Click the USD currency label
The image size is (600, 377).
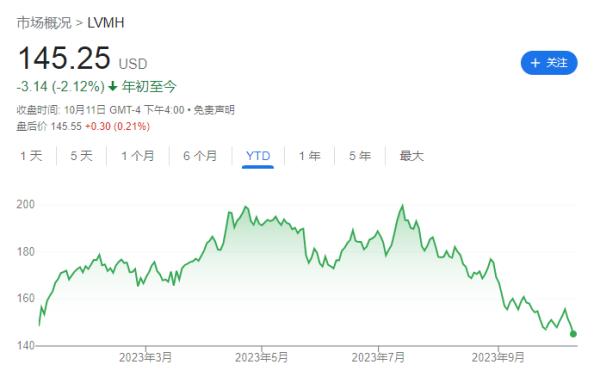[133, 64]
